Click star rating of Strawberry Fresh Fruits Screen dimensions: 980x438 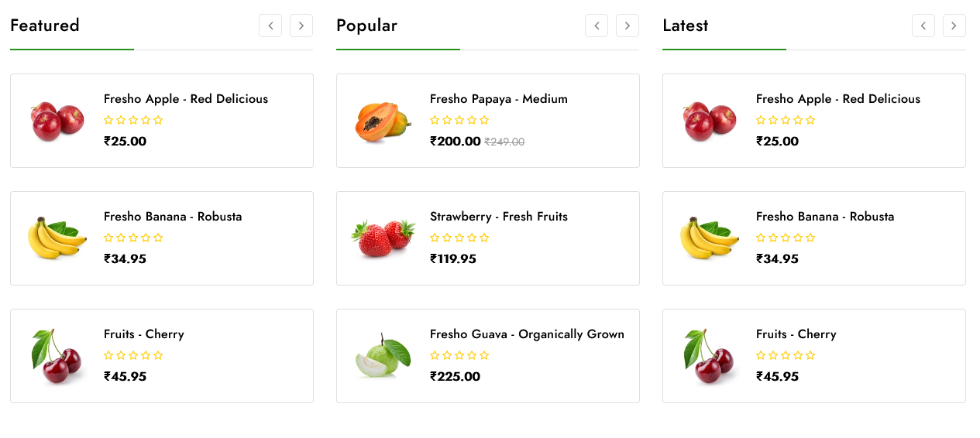(459, 238)
